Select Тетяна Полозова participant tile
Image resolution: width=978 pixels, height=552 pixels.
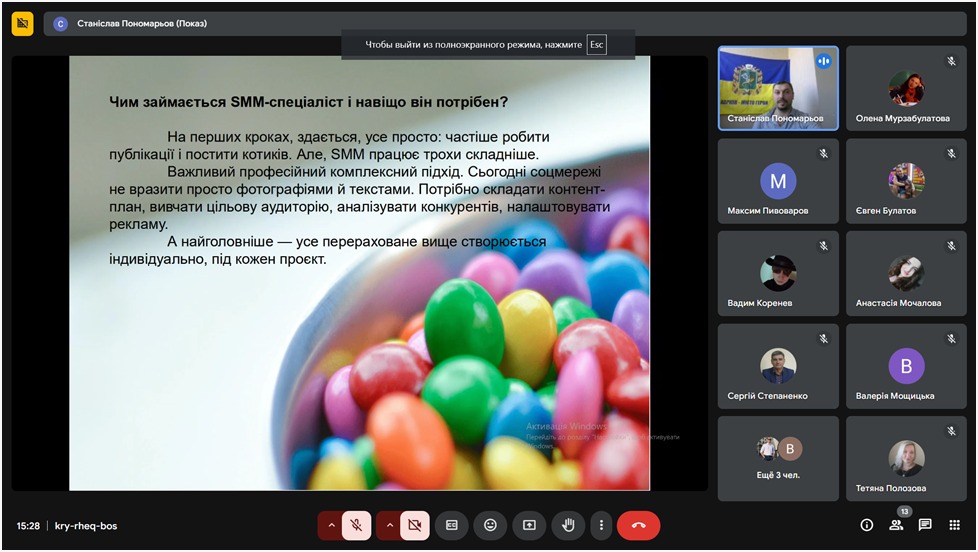coord(906,458)
